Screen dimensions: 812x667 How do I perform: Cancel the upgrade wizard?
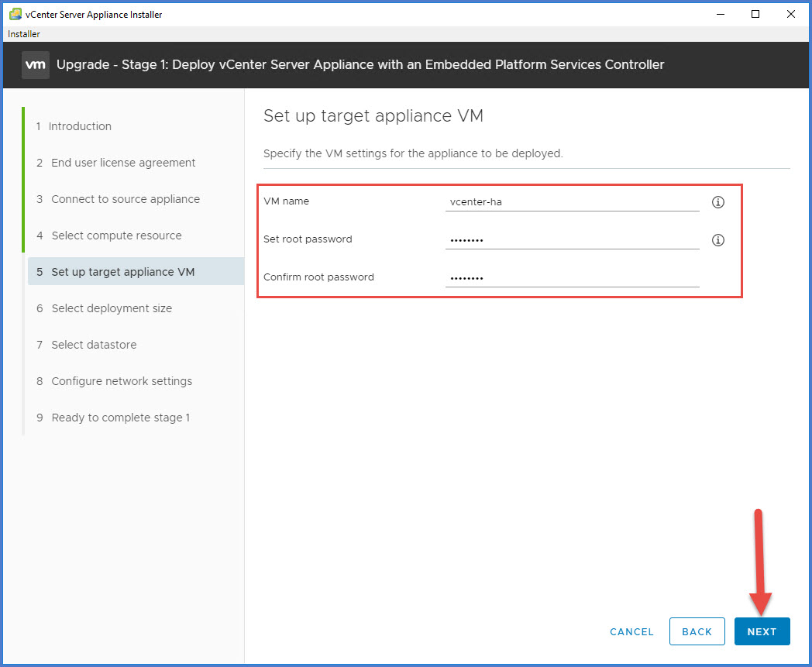[x=631, y=631]
